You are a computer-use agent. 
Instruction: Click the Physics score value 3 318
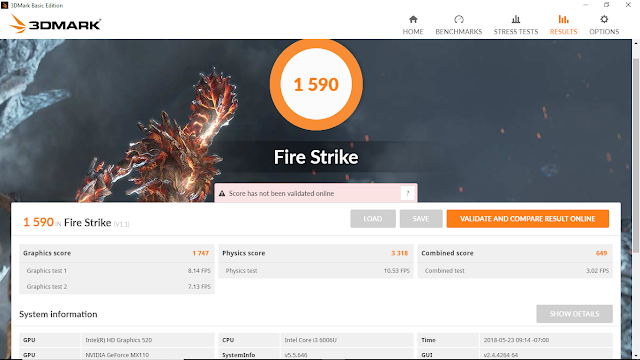[400, 253]
